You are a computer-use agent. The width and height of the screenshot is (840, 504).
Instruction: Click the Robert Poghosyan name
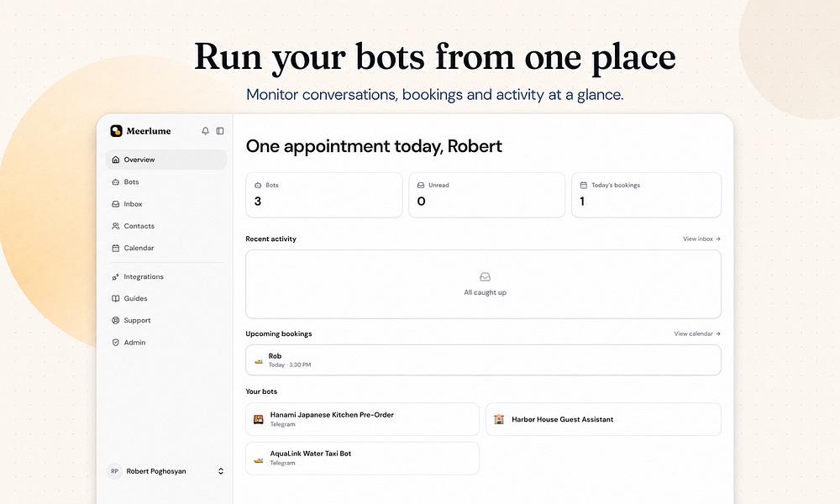pos(156,471)
